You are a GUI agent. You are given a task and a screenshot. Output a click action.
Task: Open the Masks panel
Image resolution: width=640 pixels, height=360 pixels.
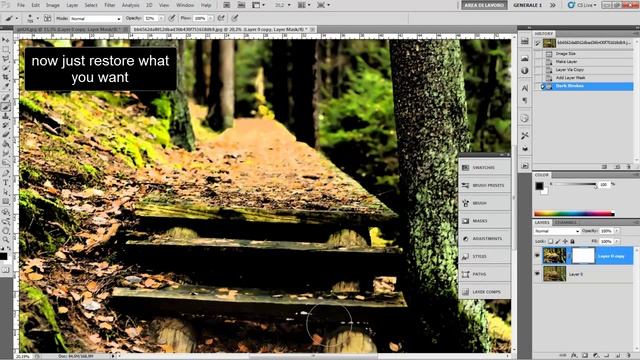click(484, 221)
